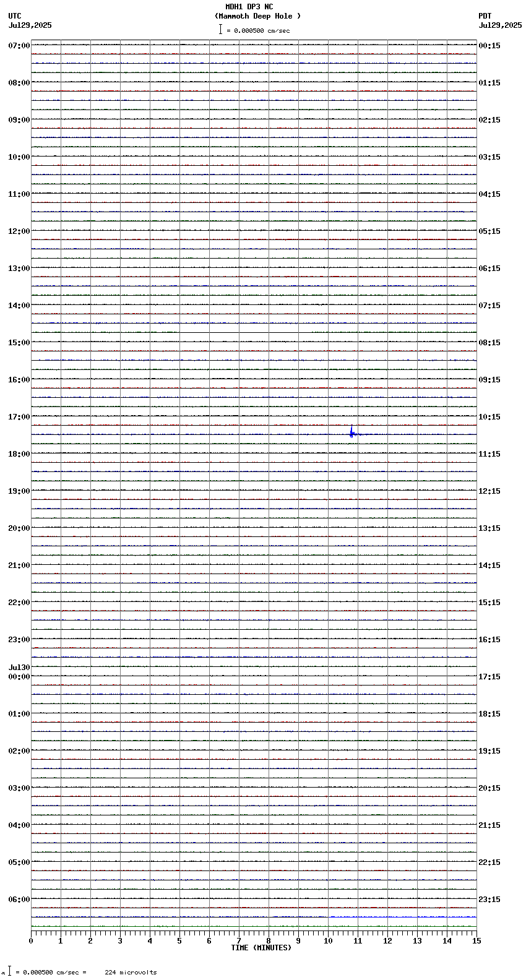Image resolution: width=526 pixels, height=980 pixels.
Task: Click the 12:15 PDT row label
Action: [489, 491]
